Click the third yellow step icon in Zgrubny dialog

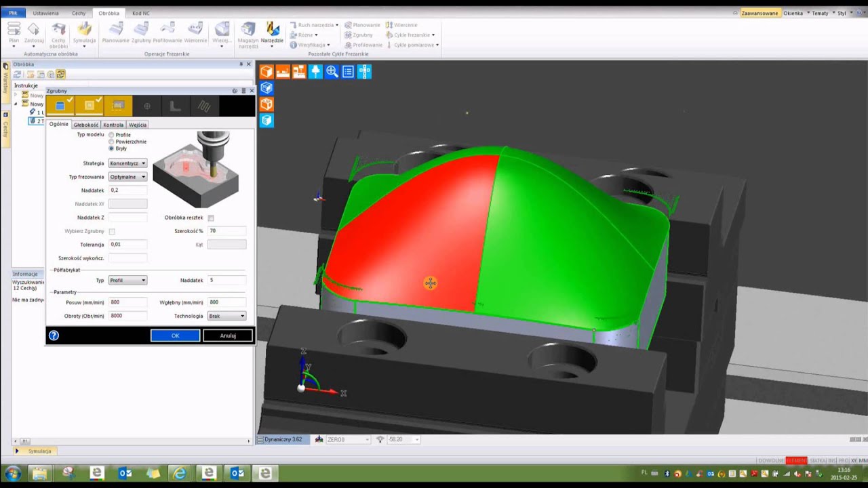pos(119,105)
